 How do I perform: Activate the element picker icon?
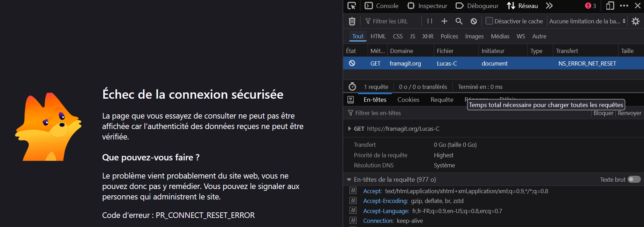coord(352,6)
